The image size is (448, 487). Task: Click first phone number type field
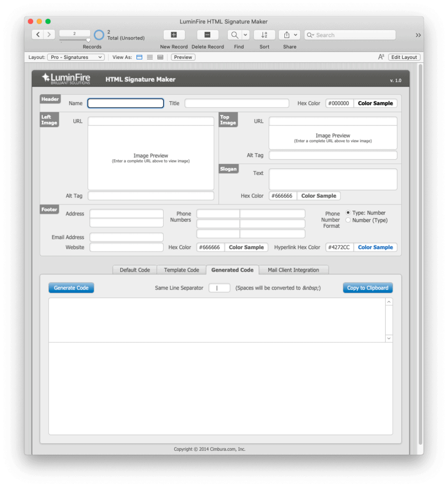[x=218, y=214]
